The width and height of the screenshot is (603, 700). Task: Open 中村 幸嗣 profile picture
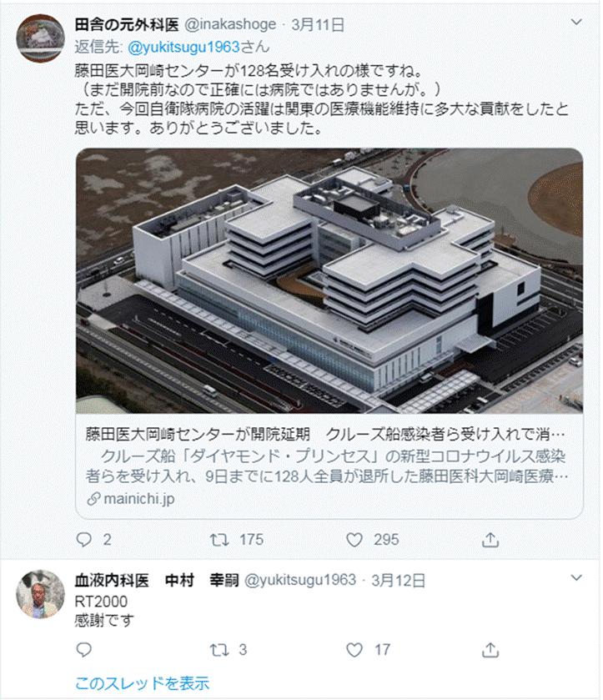coord(41,594)
